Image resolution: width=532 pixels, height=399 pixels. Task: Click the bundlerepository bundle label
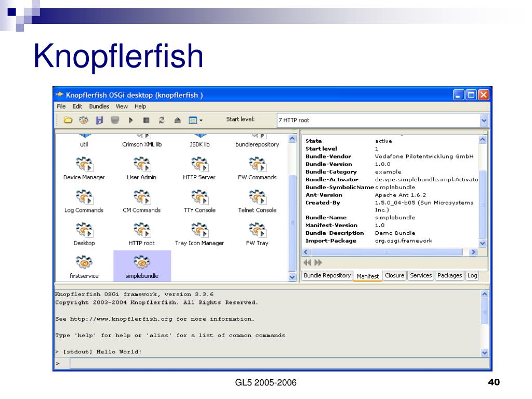point(257,144)
